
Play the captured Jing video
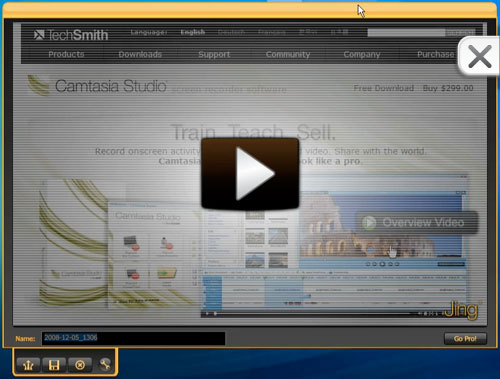250,174
